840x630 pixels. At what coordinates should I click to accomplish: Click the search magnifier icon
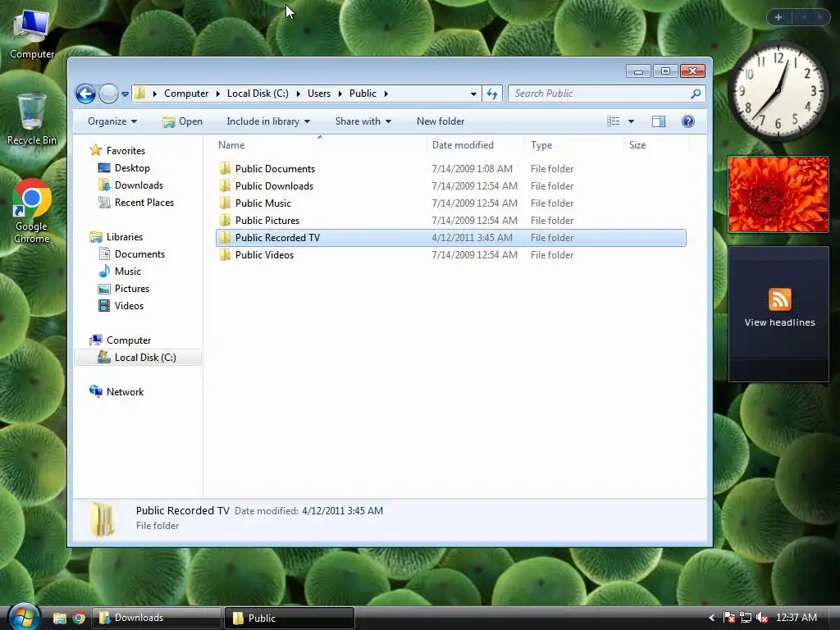(x=696, y=94)
